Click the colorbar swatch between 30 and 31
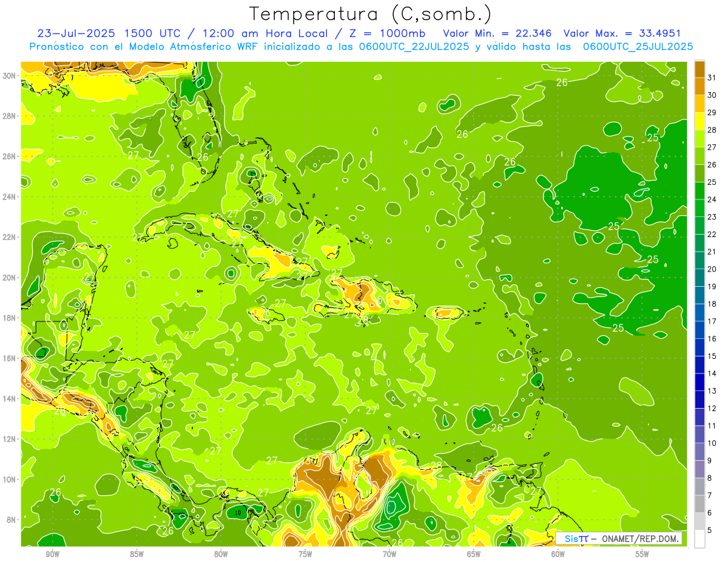 click(x=699, y=87)
